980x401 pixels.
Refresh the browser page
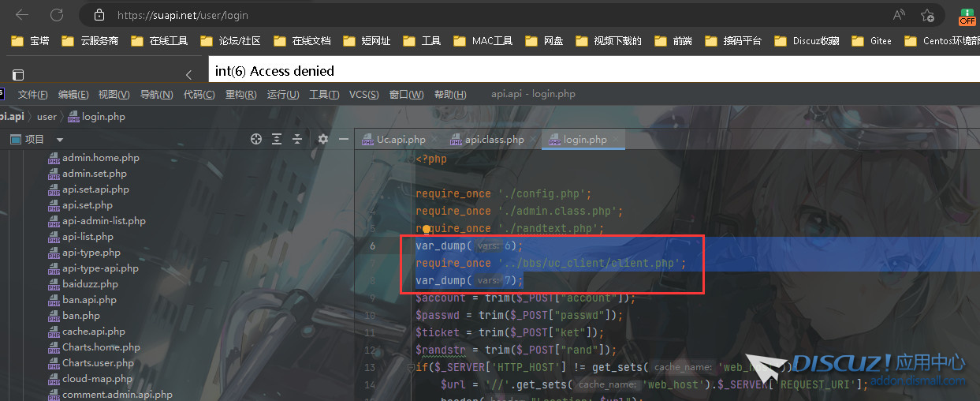(57, 15)
